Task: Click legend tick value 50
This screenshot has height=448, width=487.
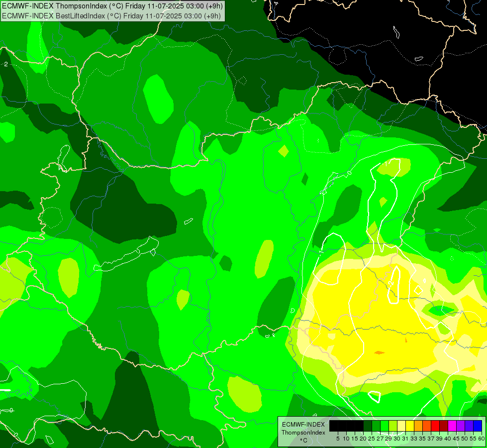Action: pos(465,439)
